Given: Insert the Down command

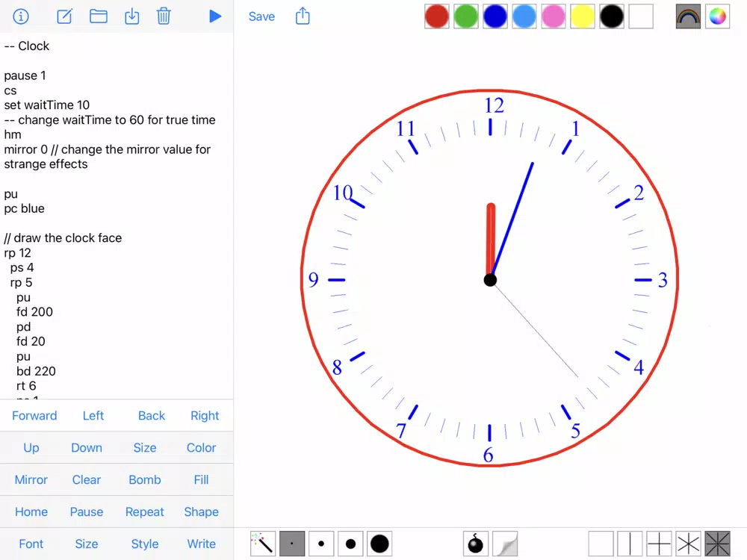Looking at the screenshot, I should [x=86, y=447].
